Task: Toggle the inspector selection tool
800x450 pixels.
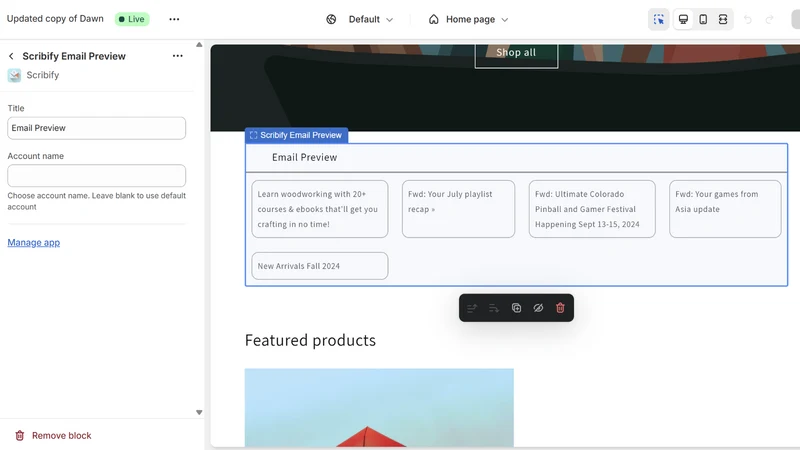Action: pyautogui.click(x=659, y=19)
